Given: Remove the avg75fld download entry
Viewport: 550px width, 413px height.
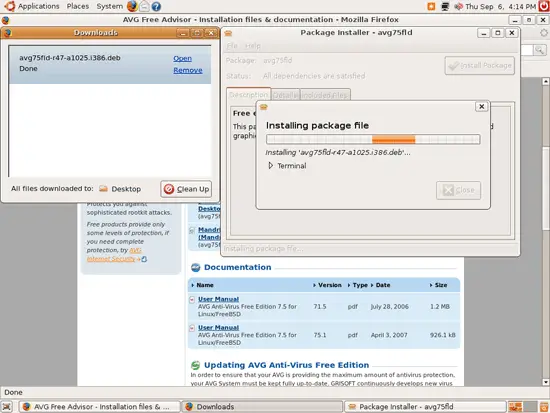Looking at the screenshot, I should point(188,70).
